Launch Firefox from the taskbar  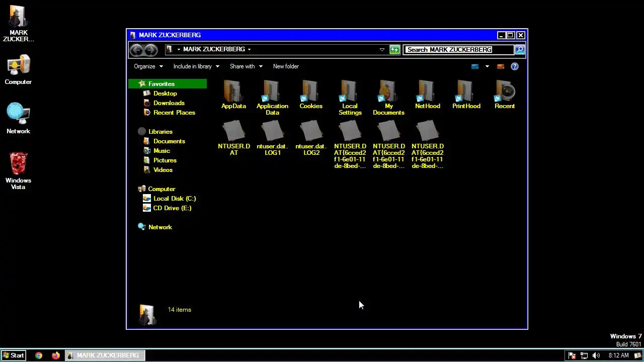(x=55, y=355)
